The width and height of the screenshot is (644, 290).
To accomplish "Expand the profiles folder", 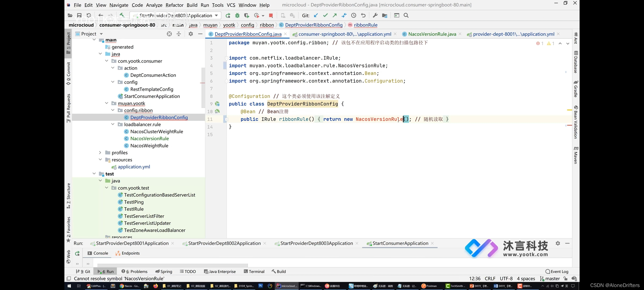I will tap(100, 153).
